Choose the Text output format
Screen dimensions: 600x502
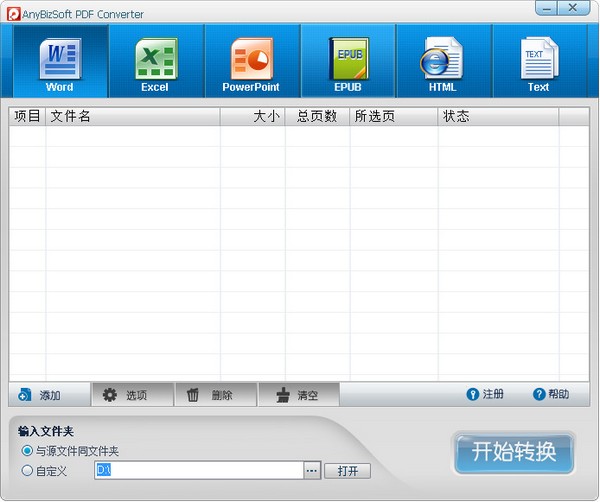538,62
